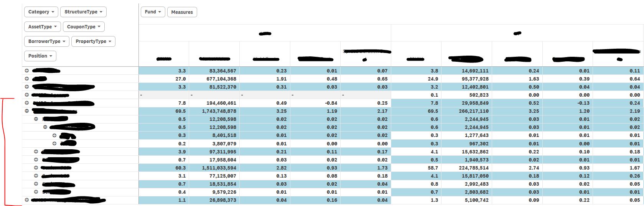Expand the row showing 3,807,079
Image resolution: width=644 pixels, height=206 pixels.
(x=54, y=143)
